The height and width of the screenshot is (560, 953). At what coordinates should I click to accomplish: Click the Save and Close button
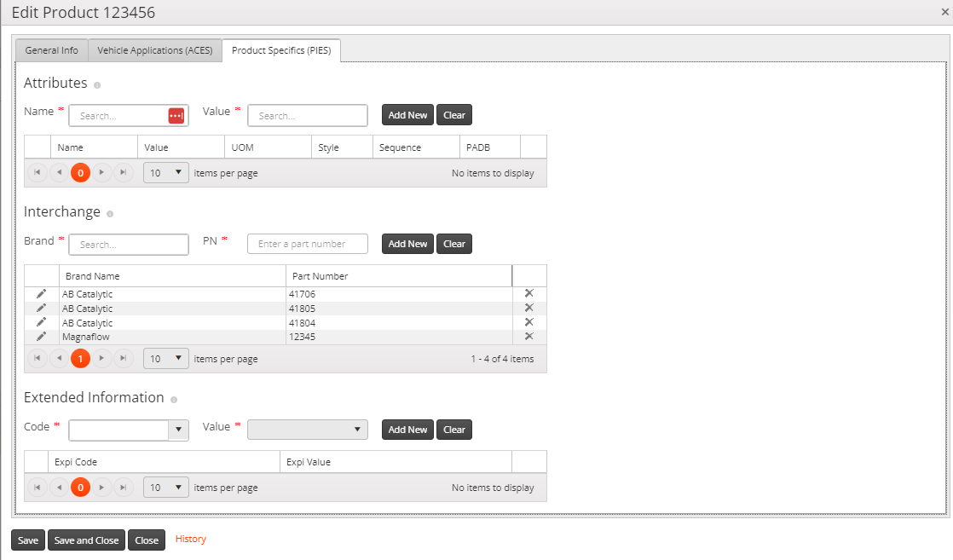coord(86,540)
